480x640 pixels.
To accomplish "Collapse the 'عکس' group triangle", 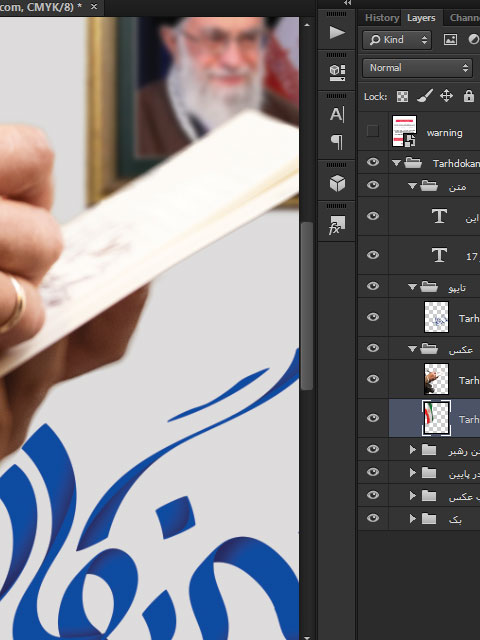I will pos(412,349).
